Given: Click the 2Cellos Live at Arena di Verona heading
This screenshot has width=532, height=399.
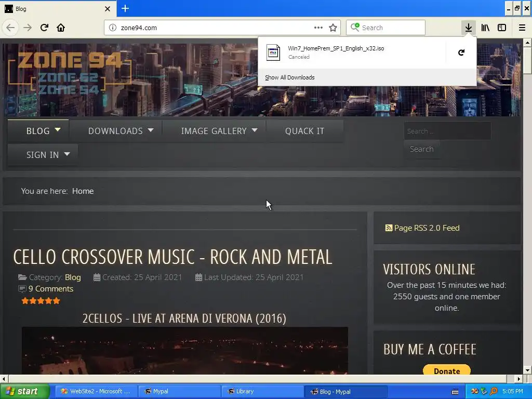Looking at the screenshot, I should coord(184,318).
